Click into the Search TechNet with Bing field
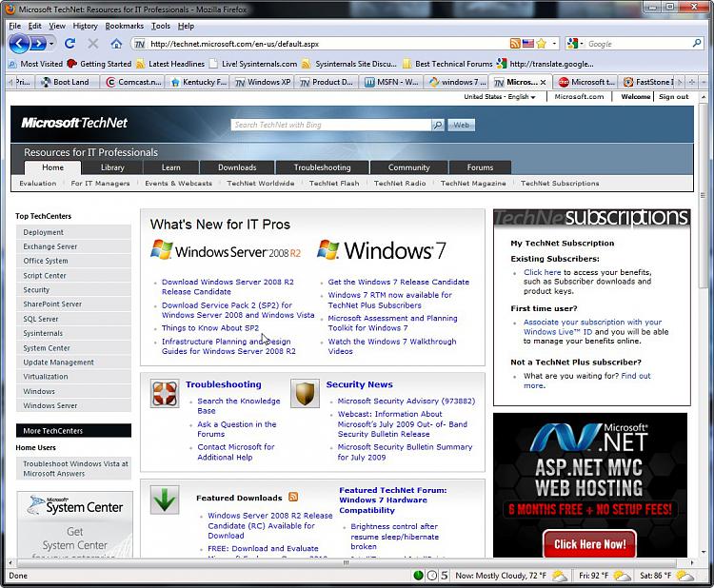Screen dimensions: 714x588 pos(331,125)
